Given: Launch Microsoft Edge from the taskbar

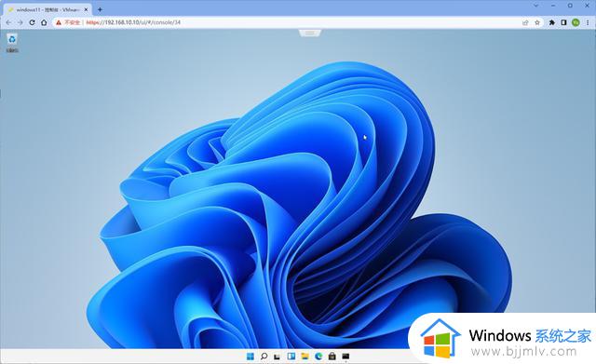Looking at the screenshot, I should 318,357.
